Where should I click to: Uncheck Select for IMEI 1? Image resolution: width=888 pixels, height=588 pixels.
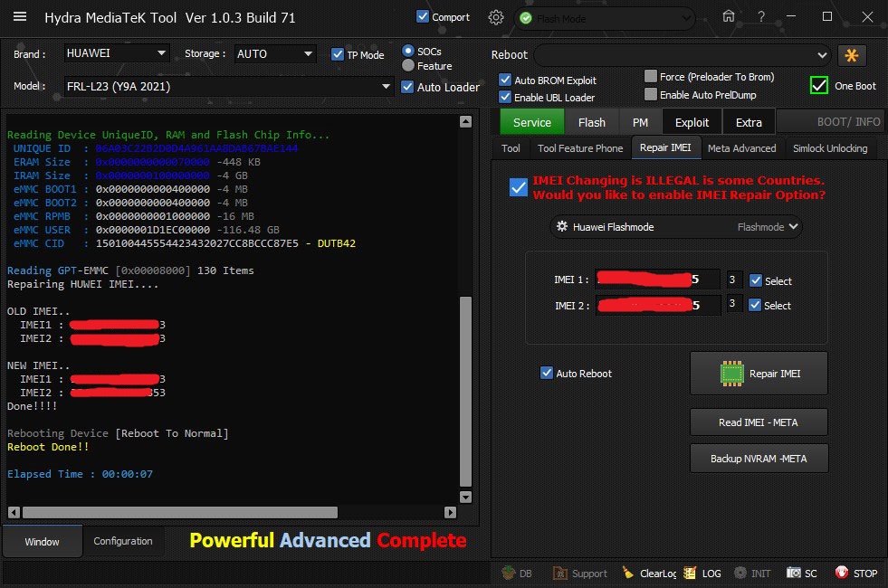coord(756,280)
